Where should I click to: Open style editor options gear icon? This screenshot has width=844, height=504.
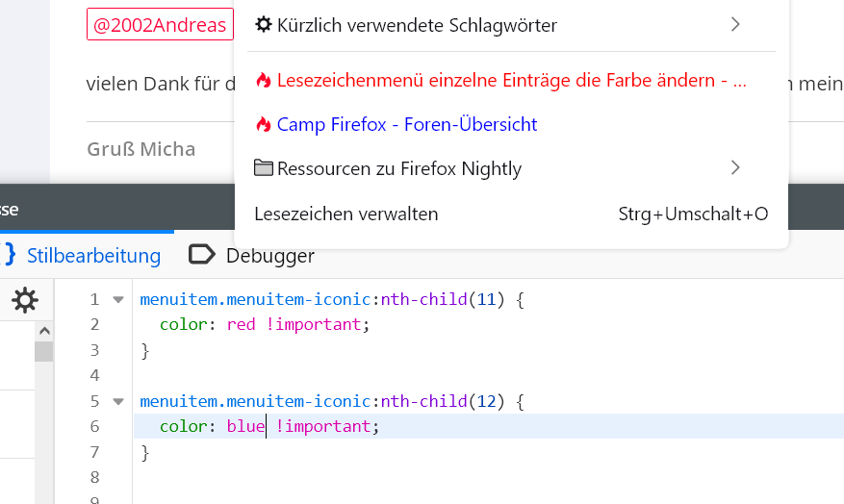coord(25,300)
